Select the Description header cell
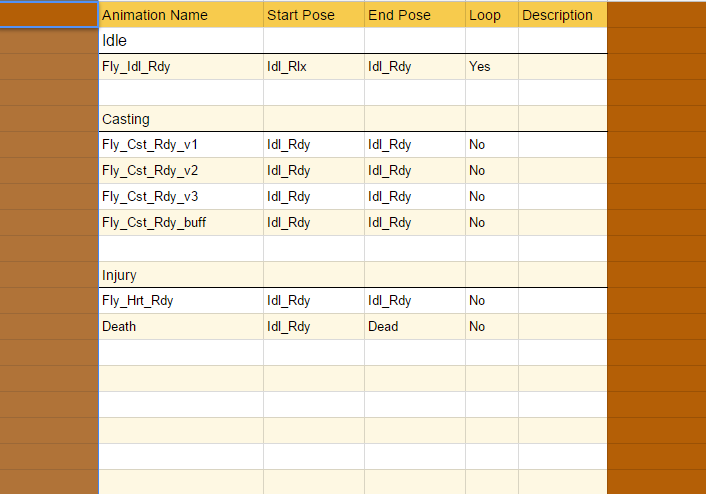 click(x=562, y=15)
